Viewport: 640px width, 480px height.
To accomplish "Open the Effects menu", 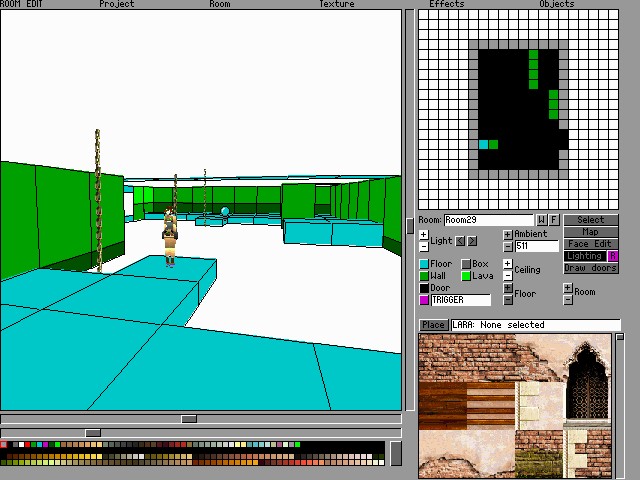I will click(447, 4).
